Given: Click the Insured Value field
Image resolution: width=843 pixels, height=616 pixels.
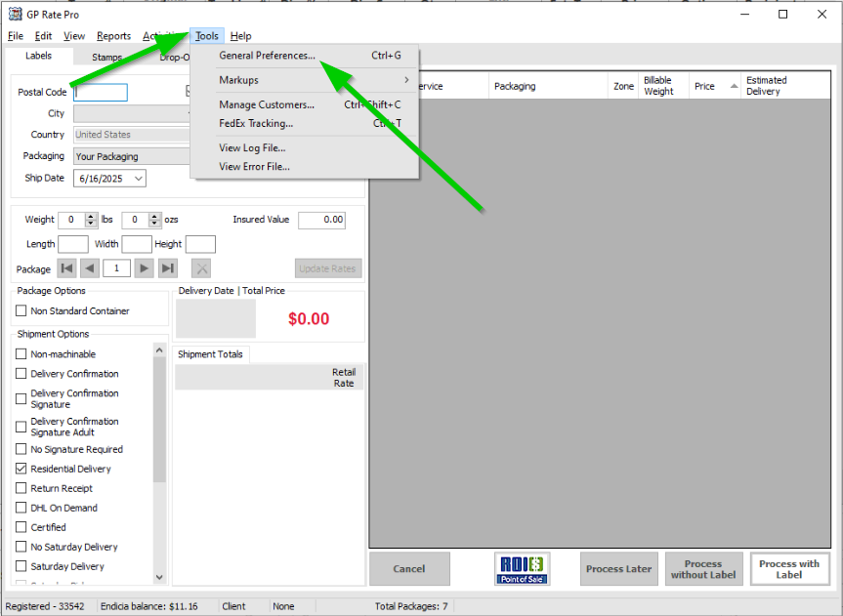Looking at the screenshot, I should pyautogui.click(x=322, y=220).
